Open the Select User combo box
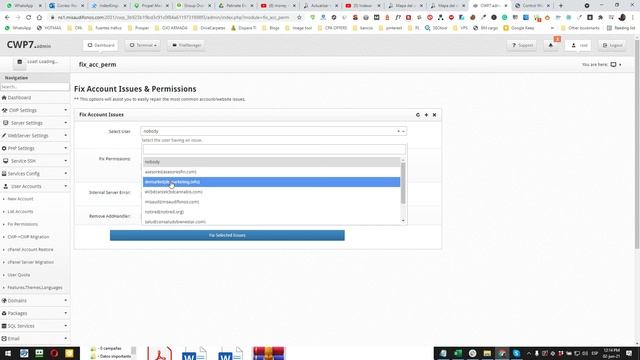The height and width of the screenshot is (360, 640). (273, 131)
